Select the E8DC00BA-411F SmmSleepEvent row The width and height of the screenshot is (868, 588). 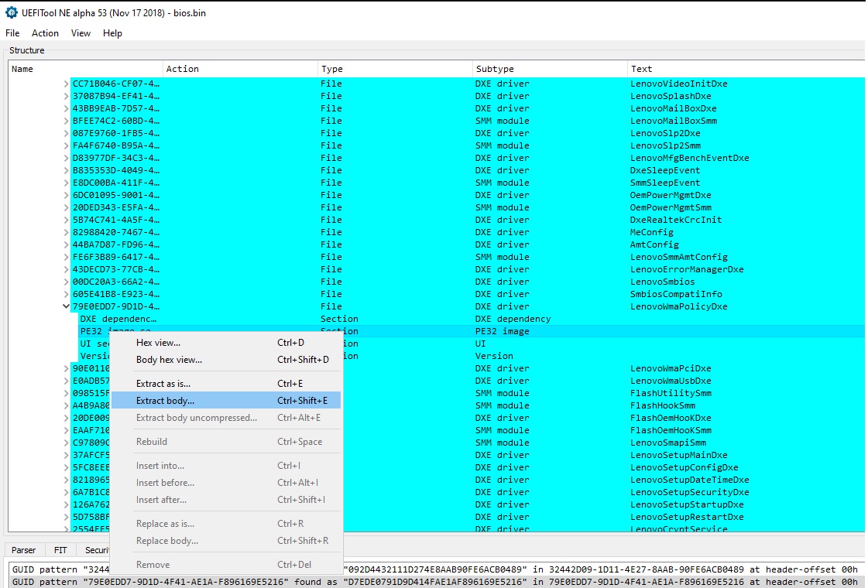(x=467, y=183)
